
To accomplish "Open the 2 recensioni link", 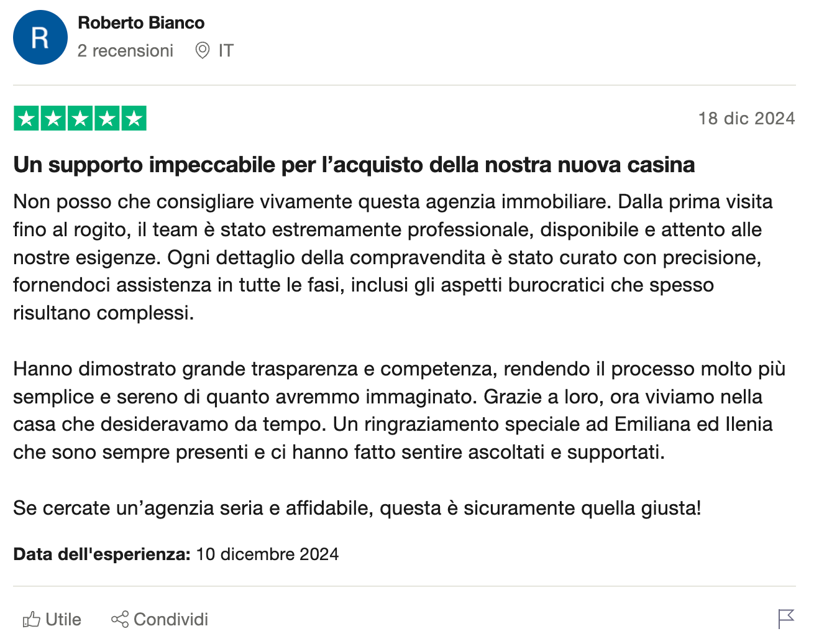I will pyautogui.click(x=126, y=50).
